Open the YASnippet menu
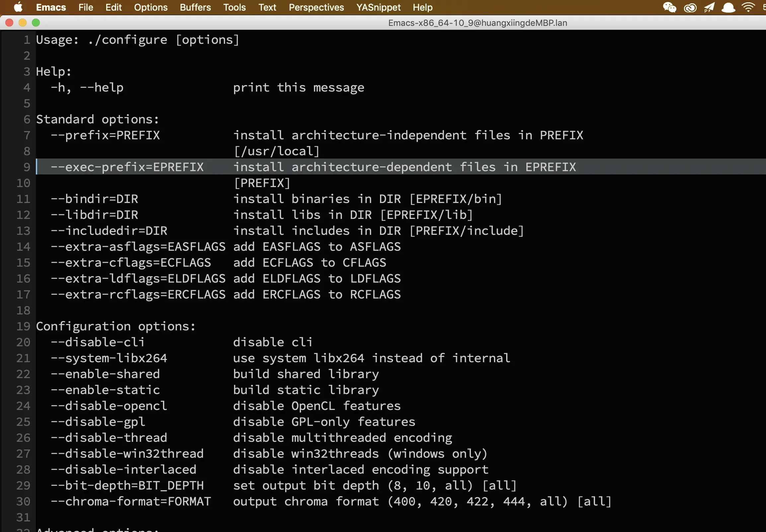This screenshot has height=532, width=766. coord(378,7)
